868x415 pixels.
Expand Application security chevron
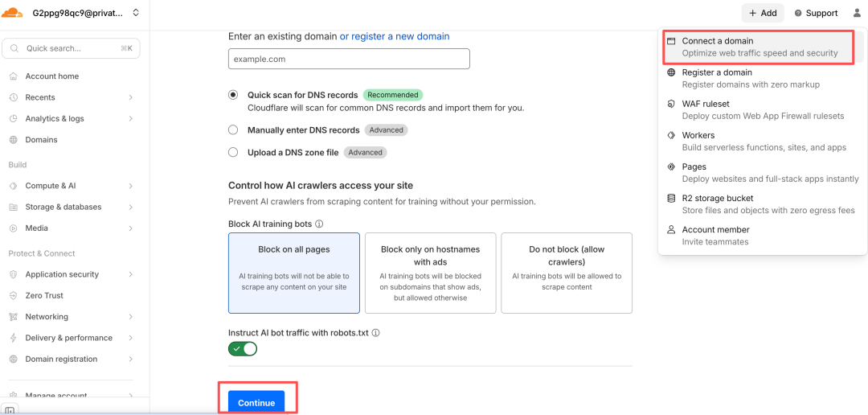[x=131, y=274]
